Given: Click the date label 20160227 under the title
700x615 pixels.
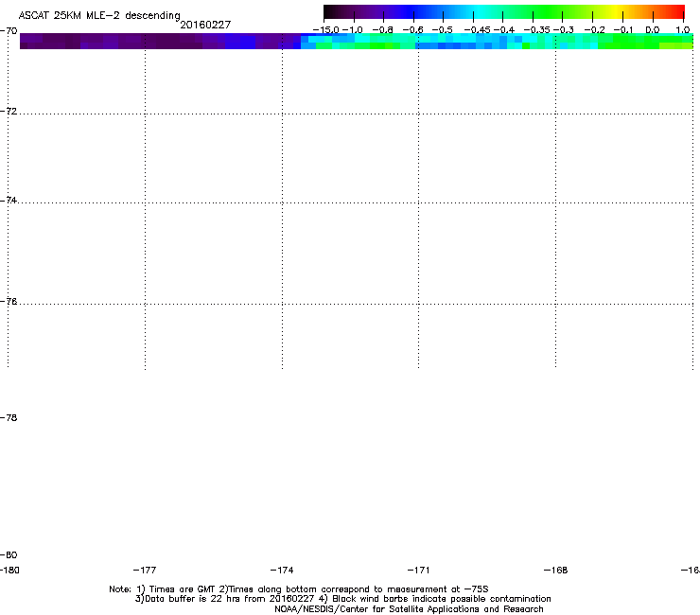Looking at the screenshot, I should click(x=205, y=25).
